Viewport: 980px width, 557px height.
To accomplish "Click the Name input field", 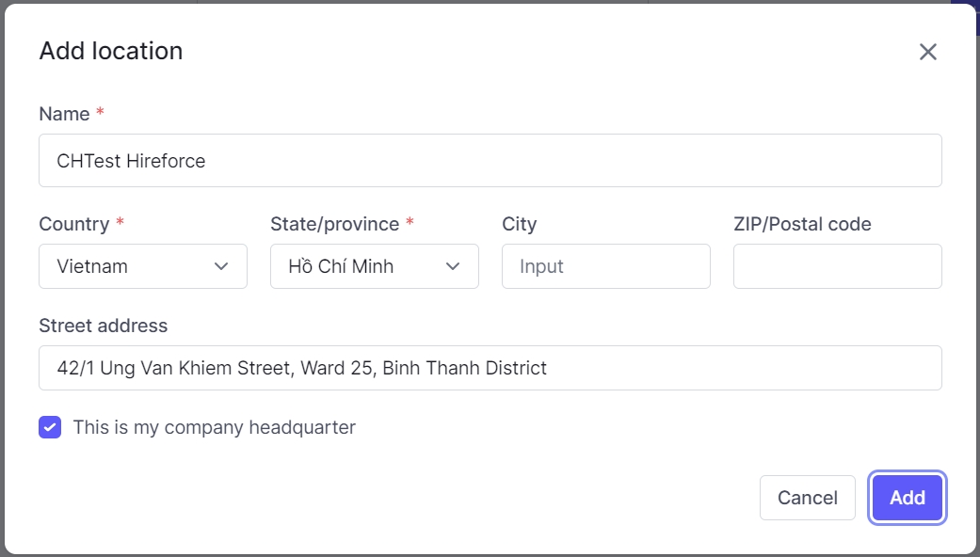I will click(490, 161).
